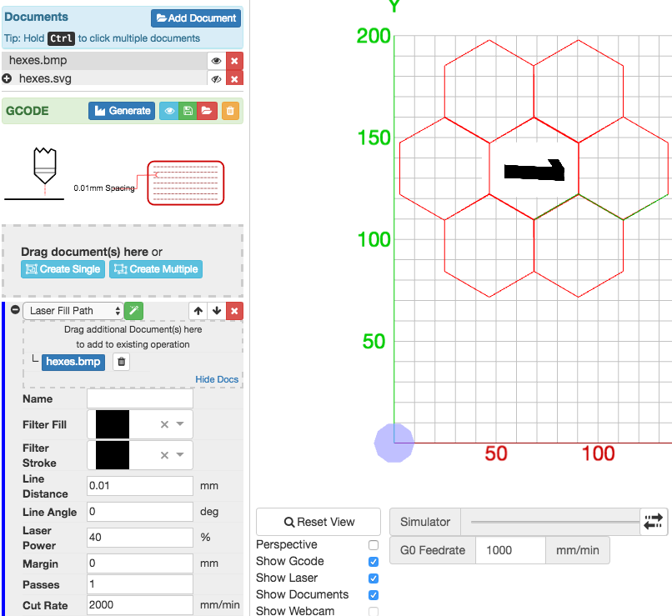Toggle visibility of hexes.svg document
The height and width of the screenshot is (616, 672).
coord(217,79)
